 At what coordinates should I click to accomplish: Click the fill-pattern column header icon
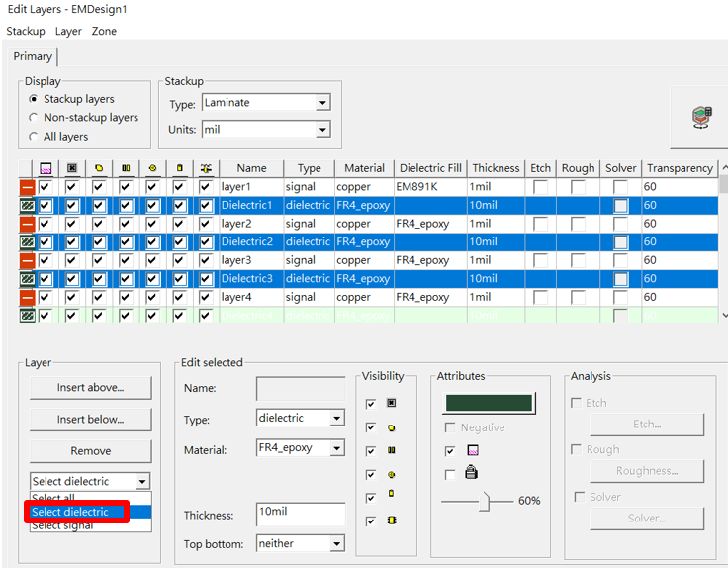pos(45,168)
